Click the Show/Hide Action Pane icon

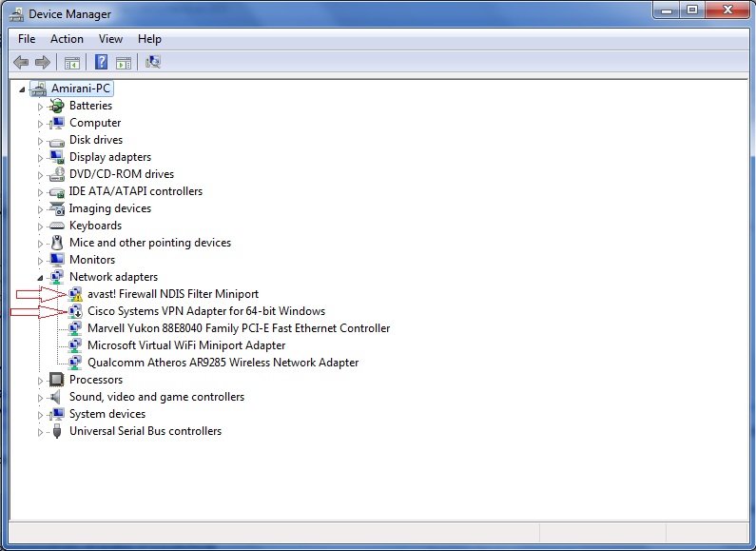click(x=124, y=63)
